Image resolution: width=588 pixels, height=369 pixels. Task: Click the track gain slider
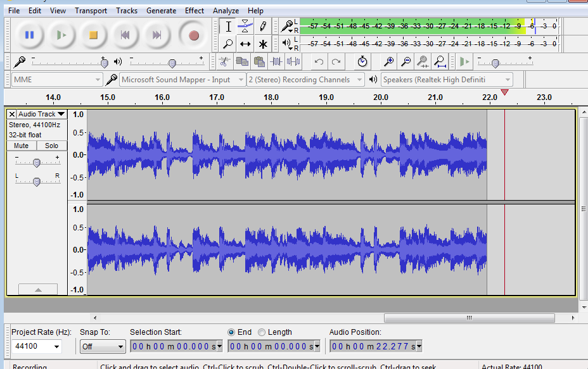point(37,162)
